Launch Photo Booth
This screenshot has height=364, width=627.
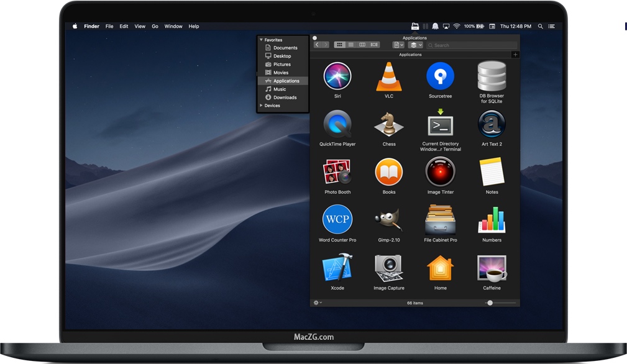tap(337, 172)
